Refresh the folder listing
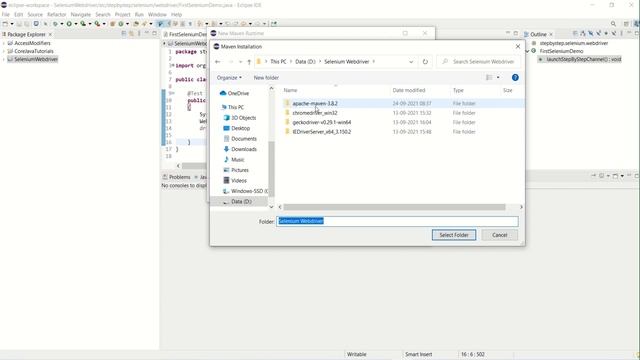Image resolution: width=640 pixels, height=360 pixels. [x=425, y=62]
